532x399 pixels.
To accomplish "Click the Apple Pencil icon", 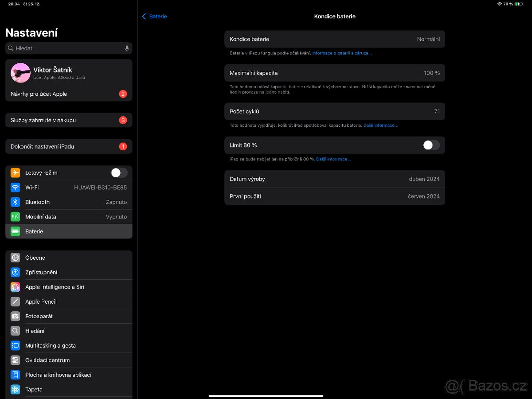I will [x=15, y=301].
